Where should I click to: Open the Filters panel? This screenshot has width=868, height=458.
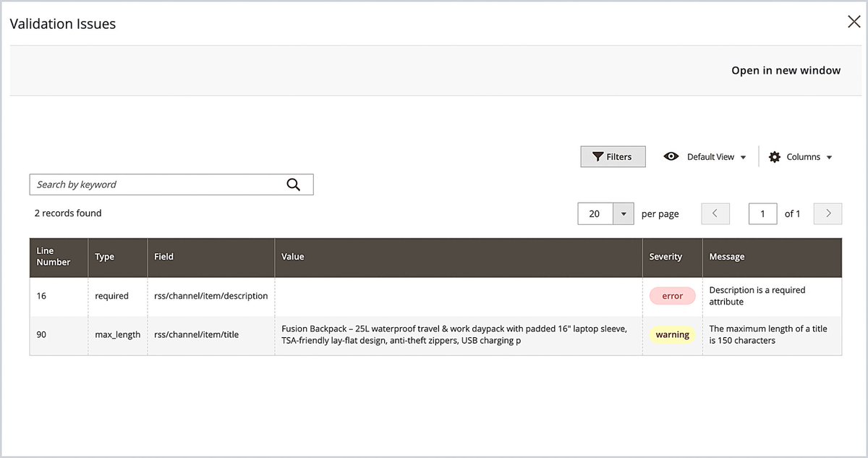pyautogui.click(x=613, y=156)
